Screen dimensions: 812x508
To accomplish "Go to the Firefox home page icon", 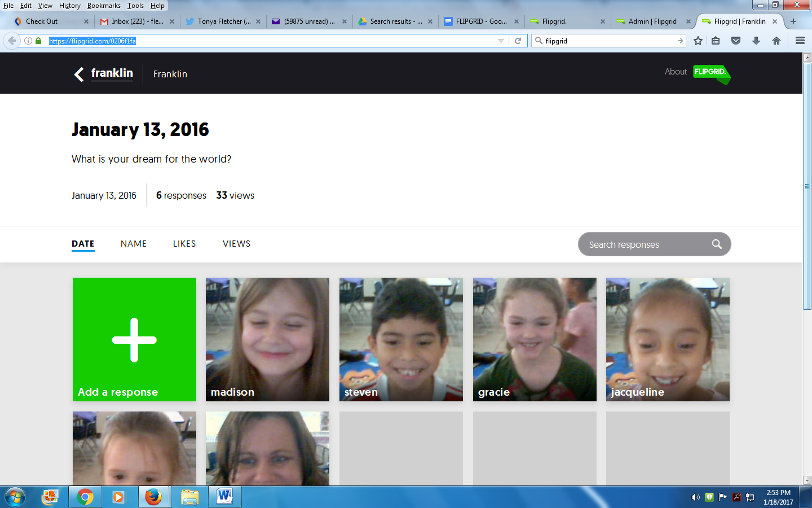I will pyautogui.click(x=776, y=41).
